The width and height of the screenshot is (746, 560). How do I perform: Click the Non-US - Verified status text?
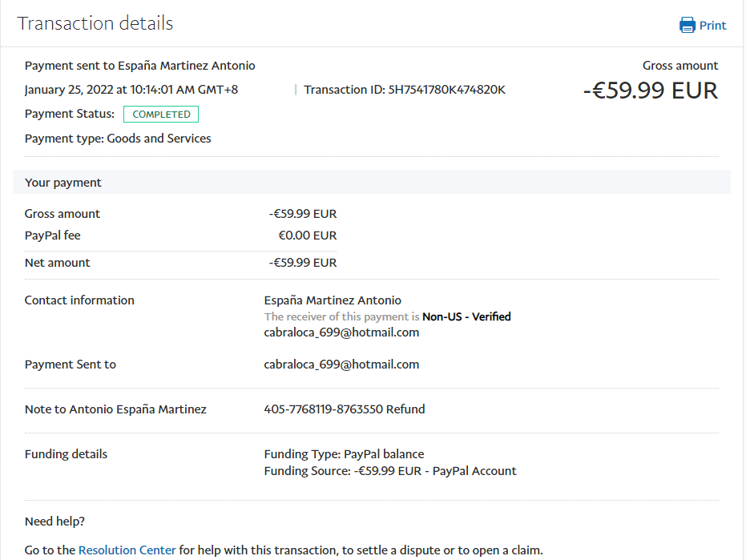(x=466, y=316)
